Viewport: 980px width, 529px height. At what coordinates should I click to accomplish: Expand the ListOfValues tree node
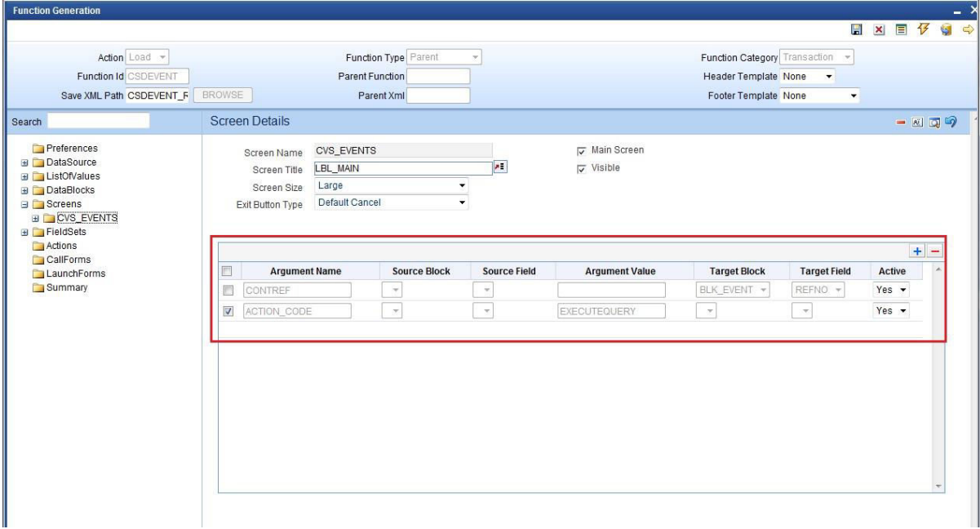pos(25,176)
